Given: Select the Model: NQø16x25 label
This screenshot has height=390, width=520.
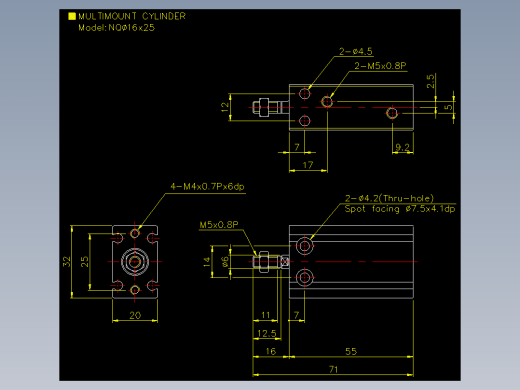Looking at the screenshot, I should tap(117, 28).
